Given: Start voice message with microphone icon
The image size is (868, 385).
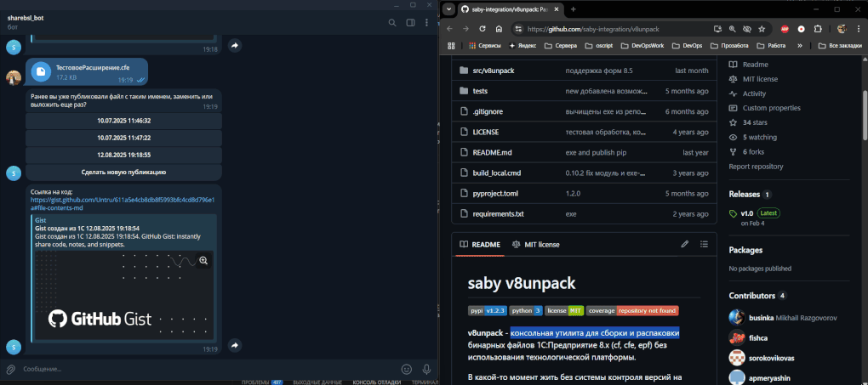Looking at the screenshot, I should pyautogui.click(x=426, y=369).
